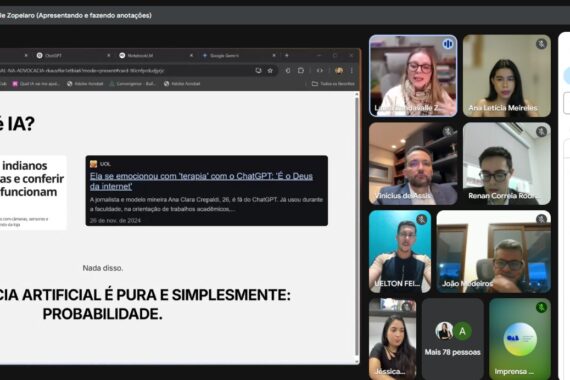This screenshot has width=570, height=380.
Task: Select the UELTON FEI... video tile
Action: (400, 252)
